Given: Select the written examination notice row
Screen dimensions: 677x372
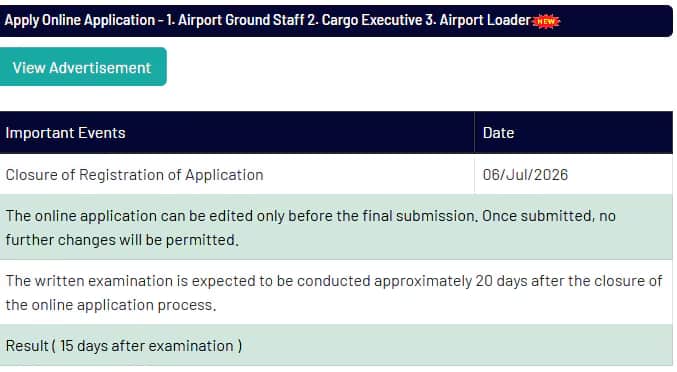Looking at the screenshot, I should [x=336, y=292].
